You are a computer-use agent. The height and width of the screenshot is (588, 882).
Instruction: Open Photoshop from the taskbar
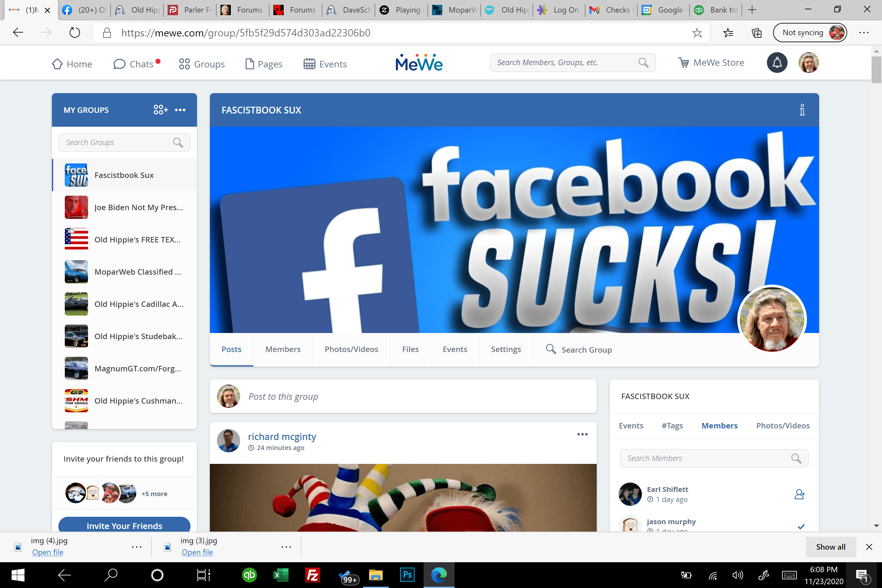(x=407, y=574)
